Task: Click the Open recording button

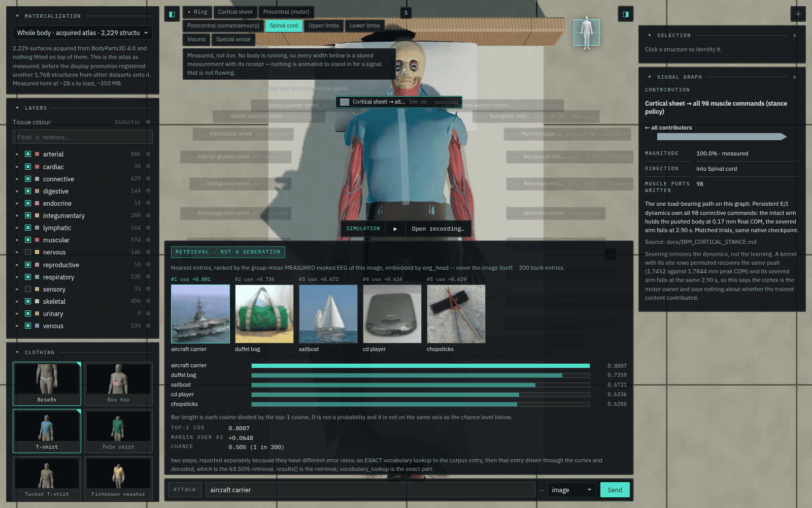Action: pos(438,229)
